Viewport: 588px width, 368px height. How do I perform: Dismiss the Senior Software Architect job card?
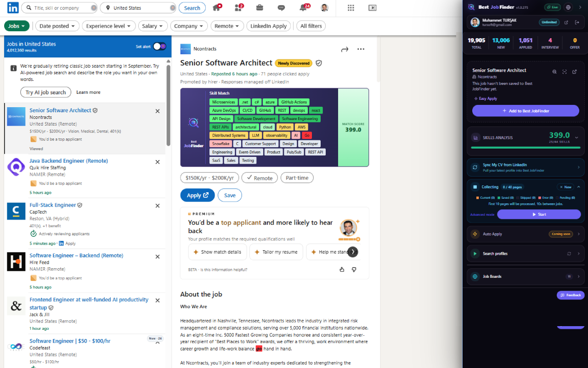point(158,111)
